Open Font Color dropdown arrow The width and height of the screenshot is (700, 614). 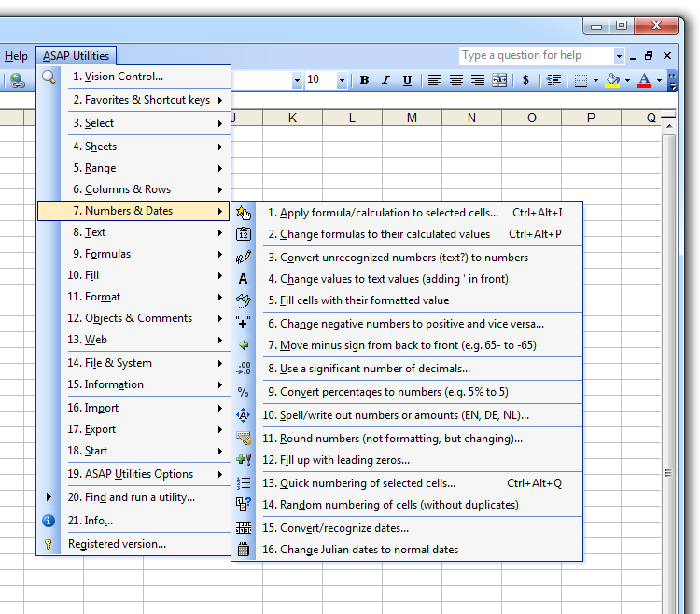pyautogui.click(x=659, y=81)
